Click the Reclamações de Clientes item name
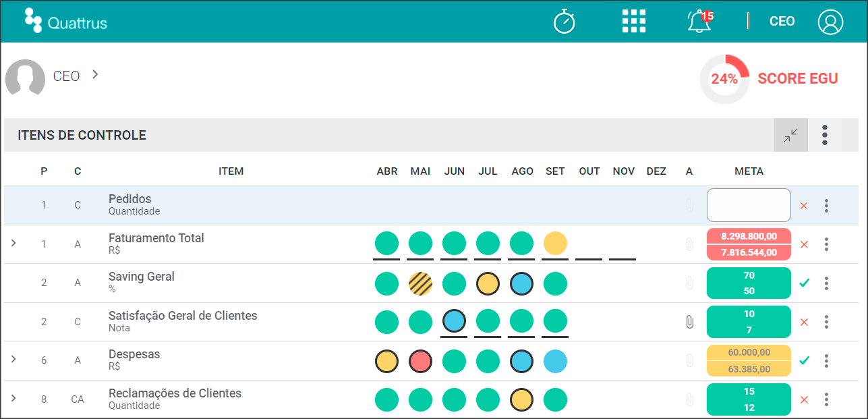 (175, 393)
